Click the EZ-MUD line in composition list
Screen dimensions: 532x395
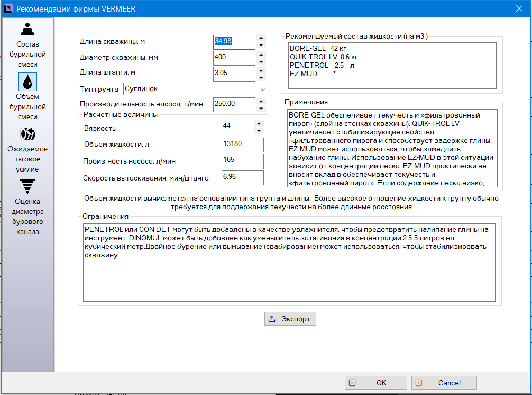pyautogui.click(x=313, y=74)
